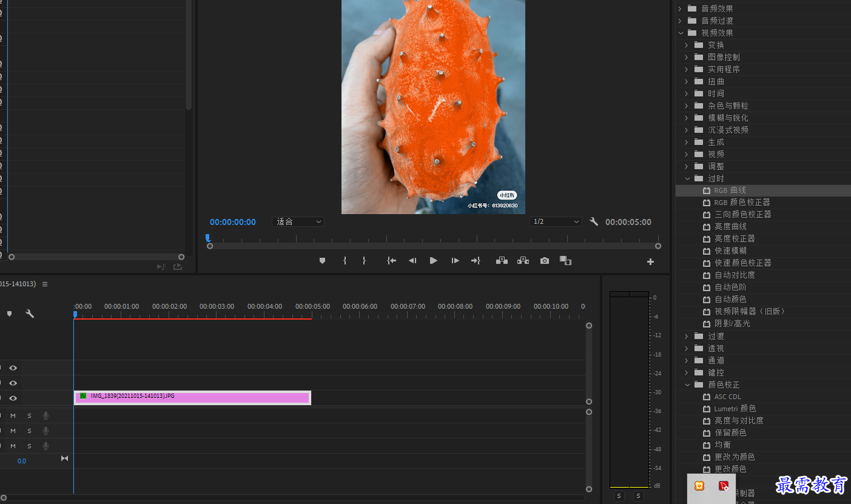Click the fx badge on the IMG_1839 clip
Image resolution: width=851 pixels, height=504 pixels.
[83, 396]
